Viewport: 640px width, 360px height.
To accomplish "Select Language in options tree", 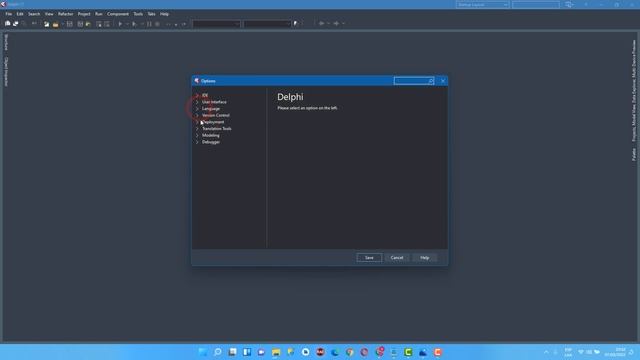I will pyautogui.click(x=211, y=109).
